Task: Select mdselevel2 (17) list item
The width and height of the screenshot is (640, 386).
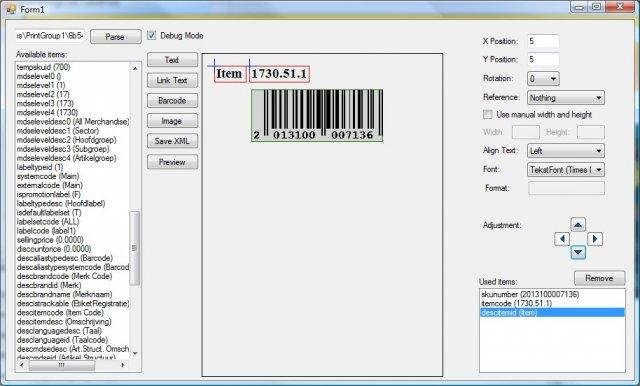Action: tap(73, 94)
